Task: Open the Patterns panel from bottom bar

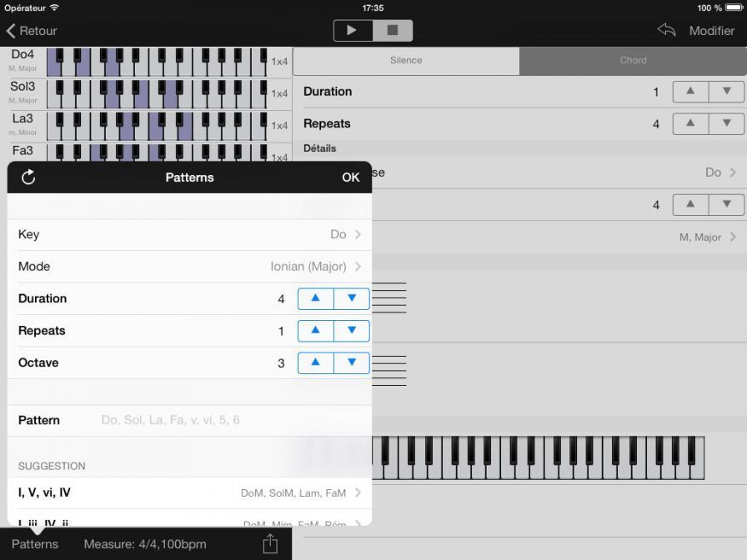Action: tap(34, 542)
